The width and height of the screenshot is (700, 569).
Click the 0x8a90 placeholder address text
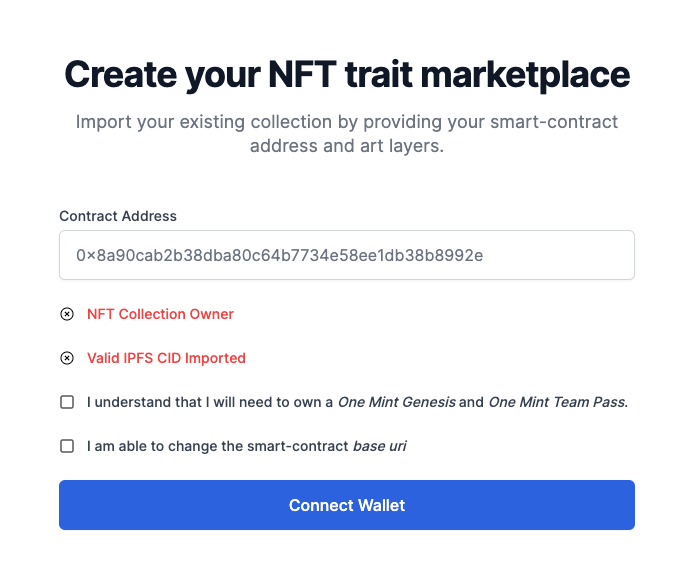[x=279, y=255]
